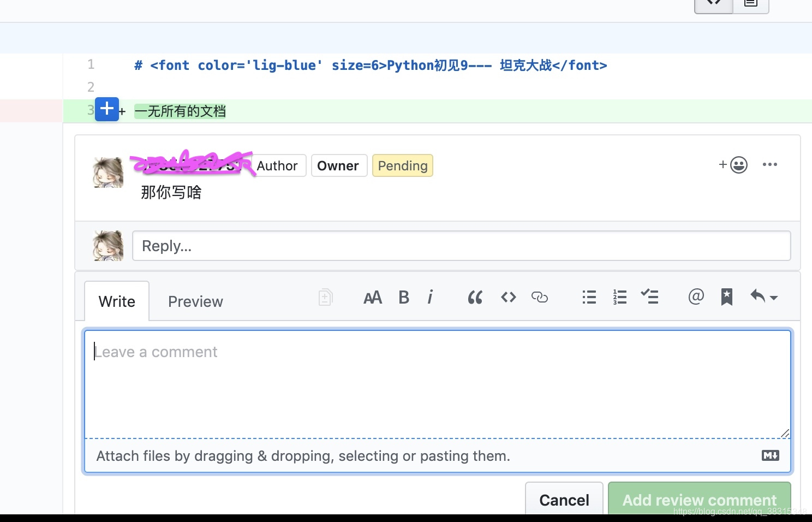Apply italic formatting
This screenshot has width=812, height=522.
(430, 297)
